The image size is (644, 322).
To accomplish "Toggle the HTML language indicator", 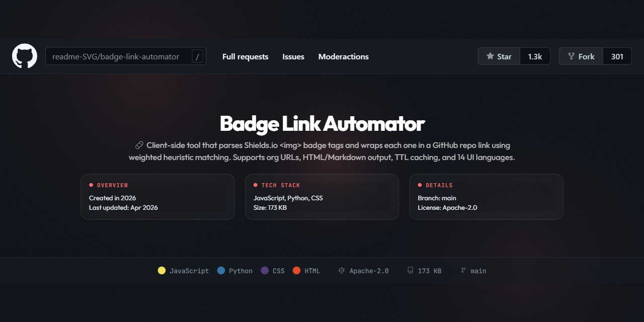I will click(x=296, y=270).
